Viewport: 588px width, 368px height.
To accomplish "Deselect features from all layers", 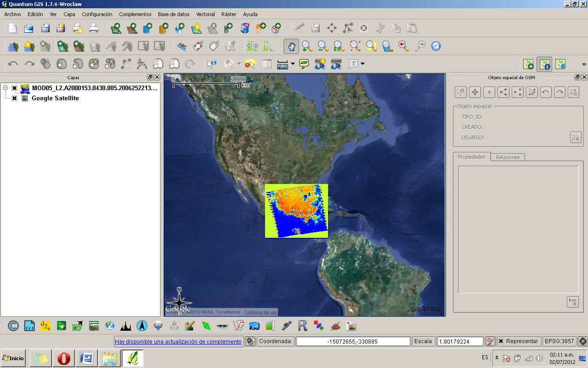I will (x=250, y=64).
